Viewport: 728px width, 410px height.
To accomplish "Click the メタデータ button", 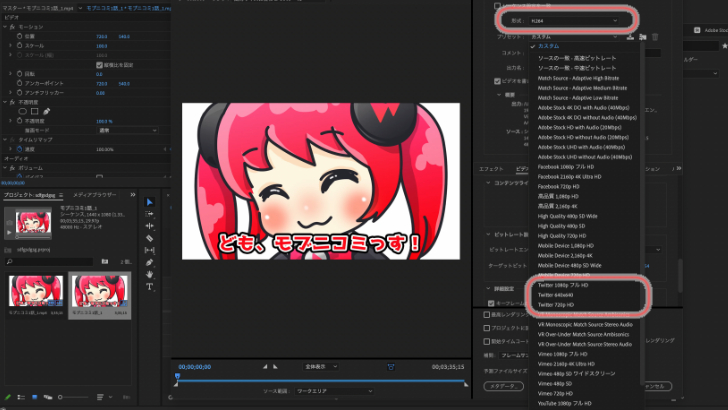I will point(504,386).
